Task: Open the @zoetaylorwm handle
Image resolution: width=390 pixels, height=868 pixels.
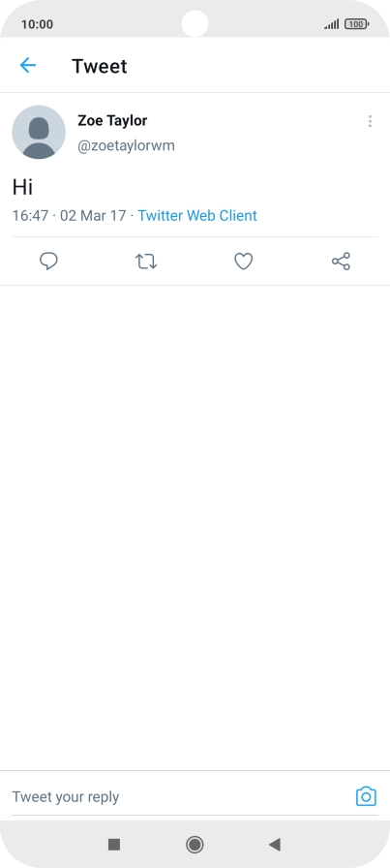Action: 126,146
